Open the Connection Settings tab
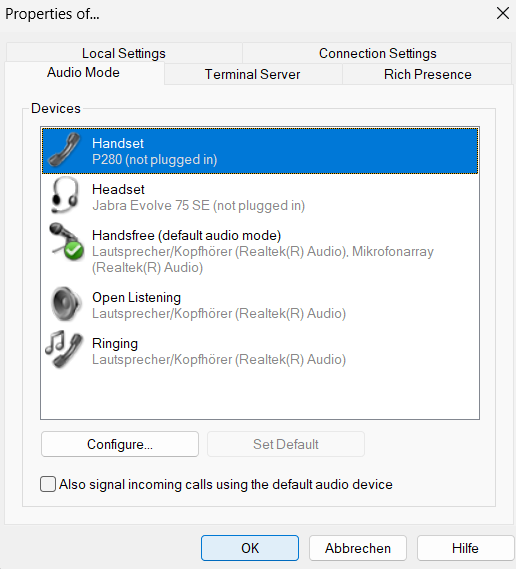 (377, 53)
